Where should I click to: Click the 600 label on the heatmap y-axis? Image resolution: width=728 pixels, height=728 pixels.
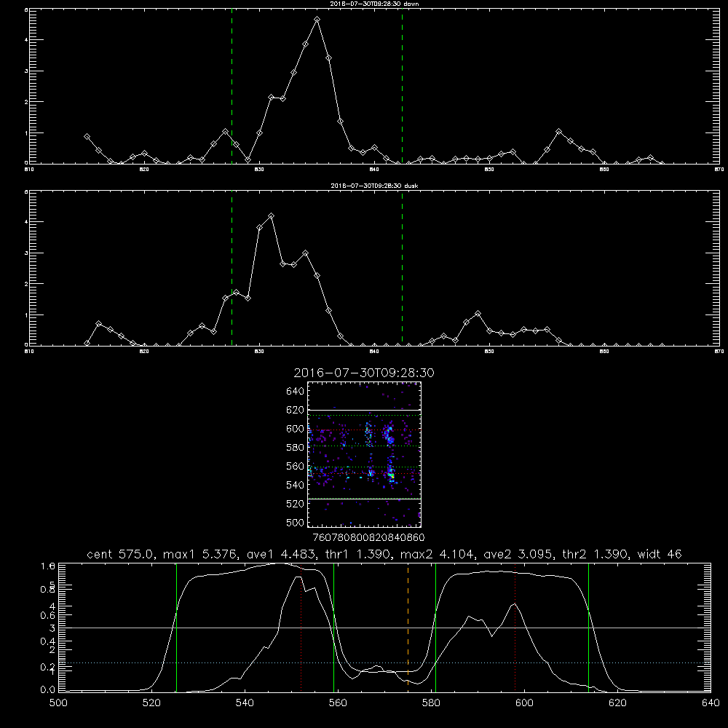click(x=295, y=429)
